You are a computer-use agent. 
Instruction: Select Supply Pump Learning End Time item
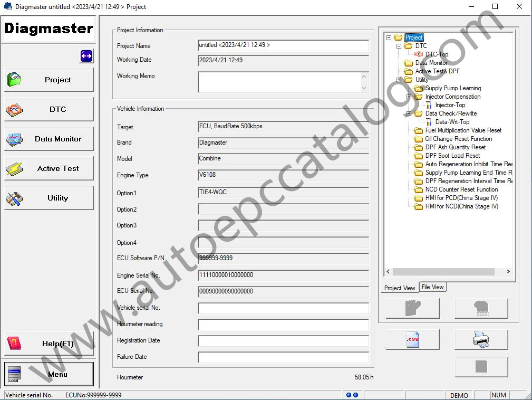pyautogui.click(x=469, y=173)
